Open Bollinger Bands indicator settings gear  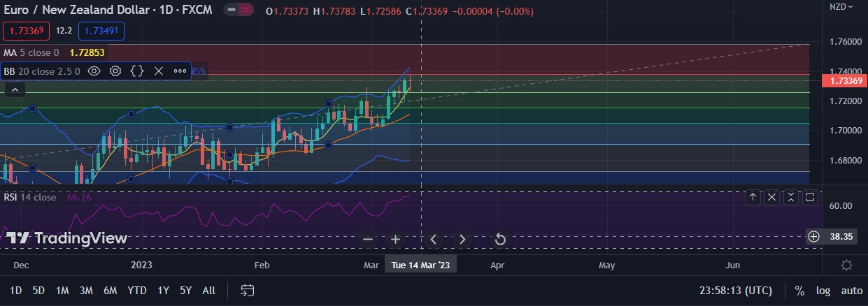point(115,71)
